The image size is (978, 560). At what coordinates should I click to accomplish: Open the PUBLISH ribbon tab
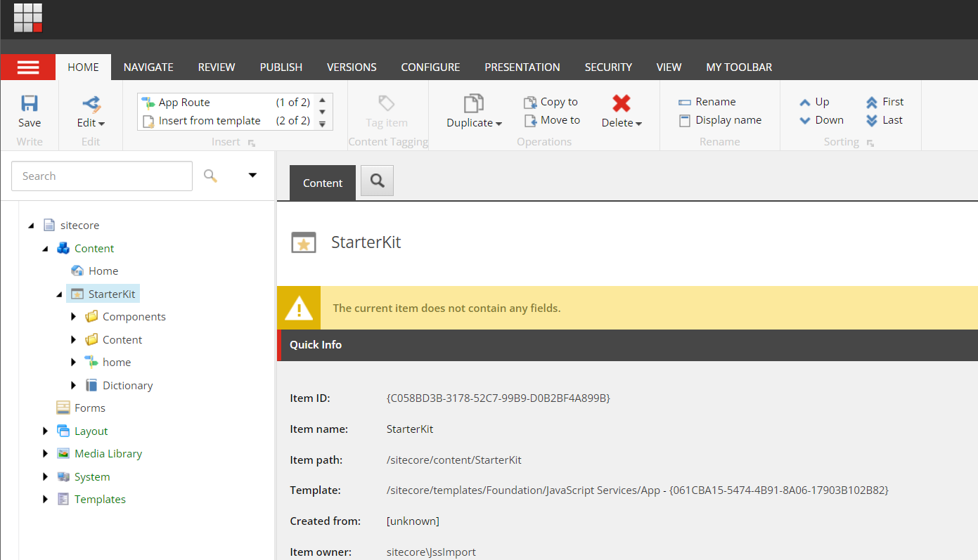point(281,67)
